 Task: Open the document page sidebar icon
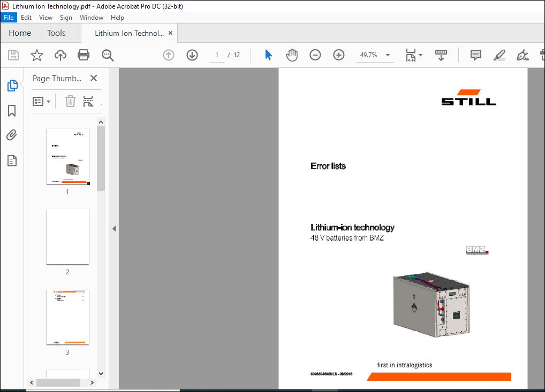click(12, 161)
